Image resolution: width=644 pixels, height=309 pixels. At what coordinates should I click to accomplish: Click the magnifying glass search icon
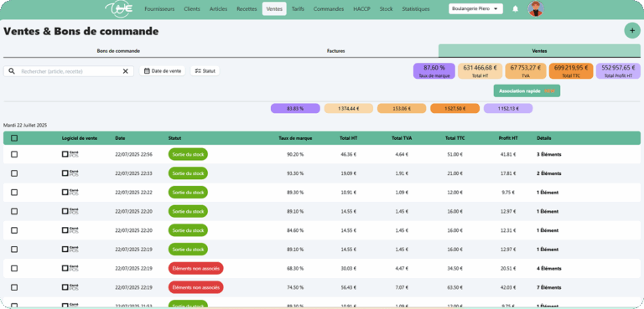click(12, 71)
